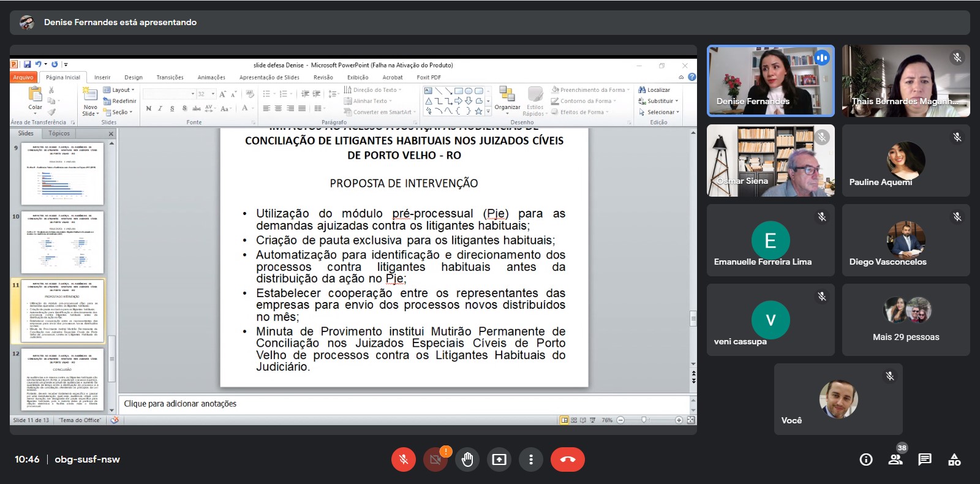
Task: Open meeting details info icon
Action: [x=866, y=459]
